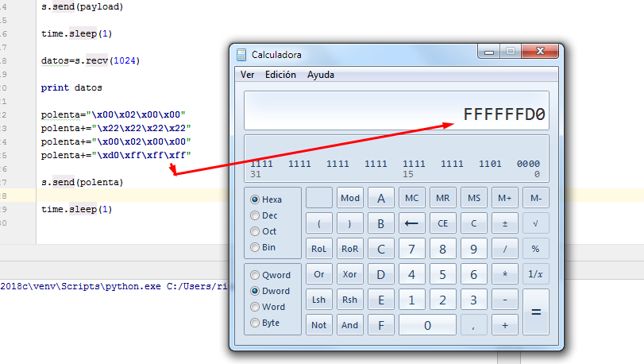The image size is (644, 364).
Task: Click the FFFFFFD0 display field
Action: 396,113
